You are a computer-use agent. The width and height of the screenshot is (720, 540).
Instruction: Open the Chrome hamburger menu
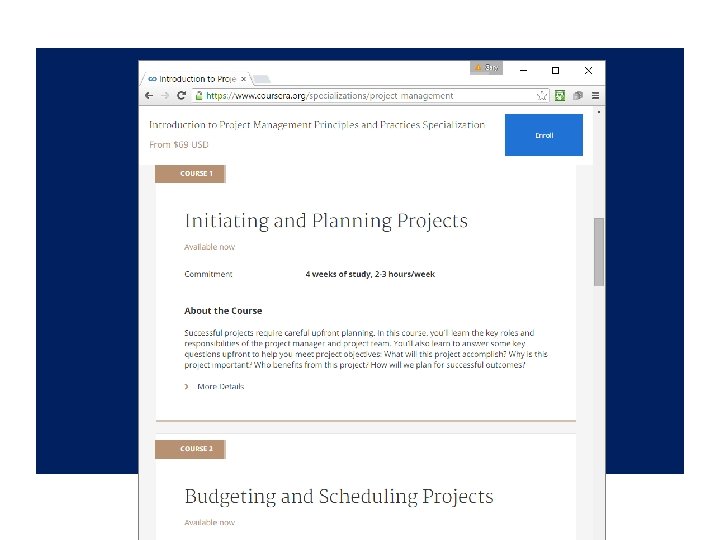595,96
